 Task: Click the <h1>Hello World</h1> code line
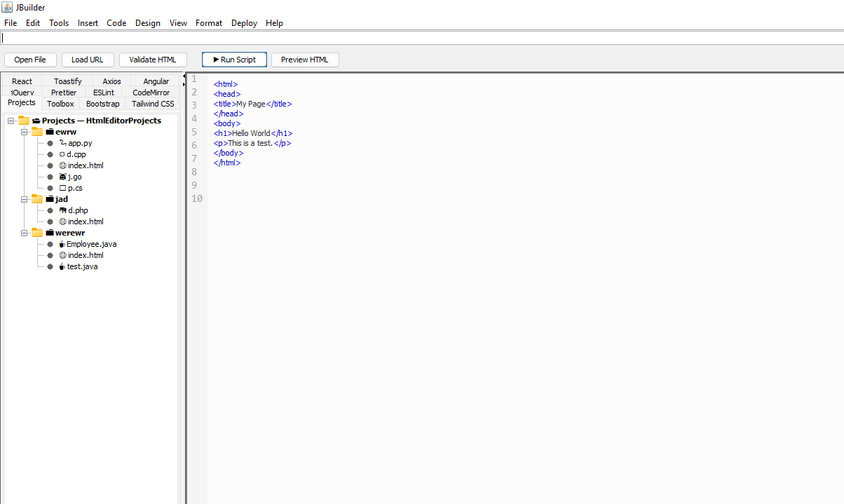253,133
